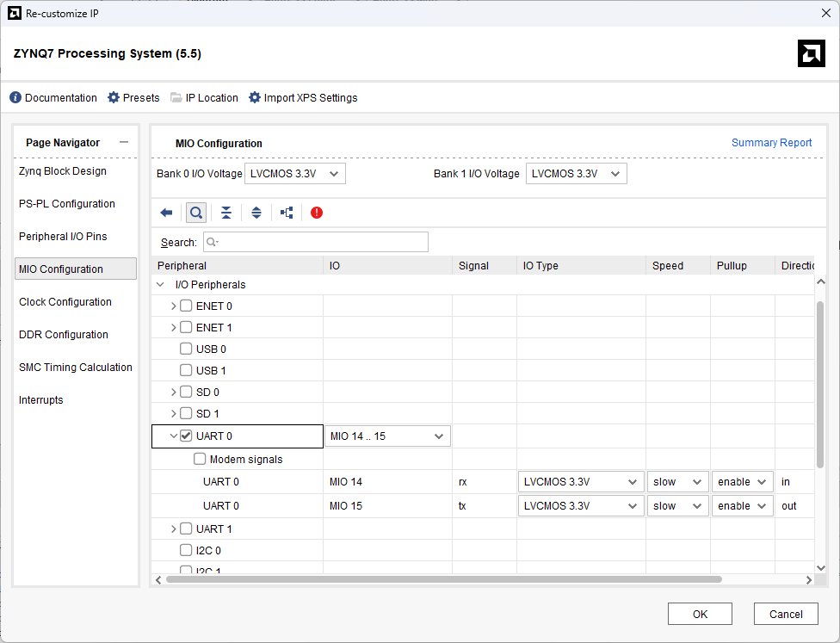Click the red error alert icon

[x=317, y=213]
